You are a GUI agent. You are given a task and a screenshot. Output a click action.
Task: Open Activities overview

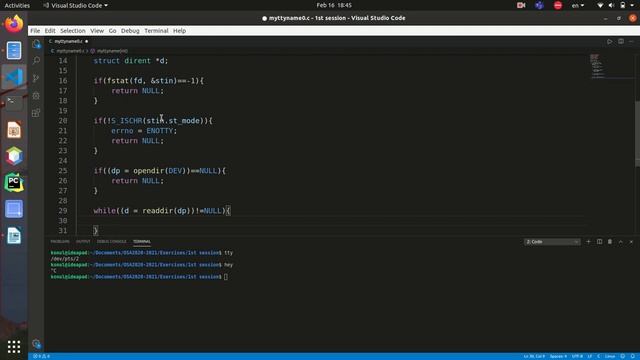[17, 5]
